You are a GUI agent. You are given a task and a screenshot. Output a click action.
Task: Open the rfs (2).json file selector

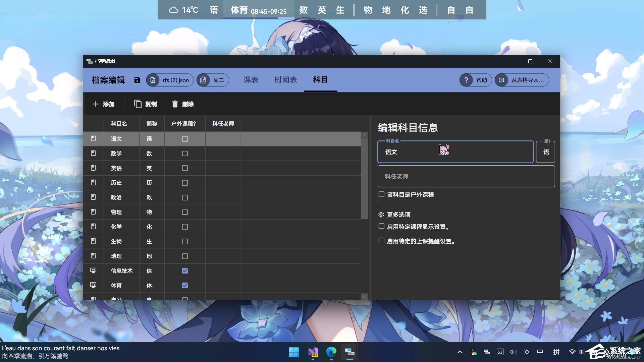tap(170, 80)
